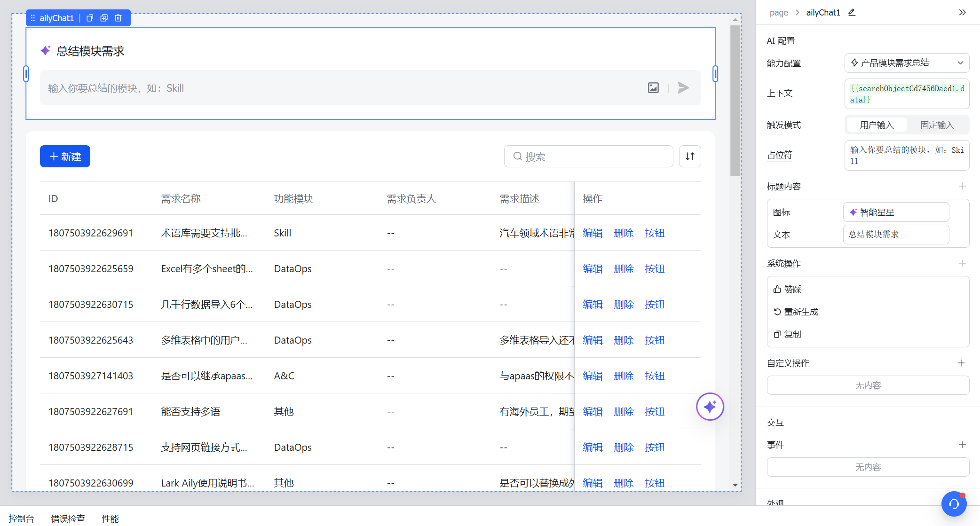
Task: Duplicate the ailyChat1 component
Action: click(104, 18)
